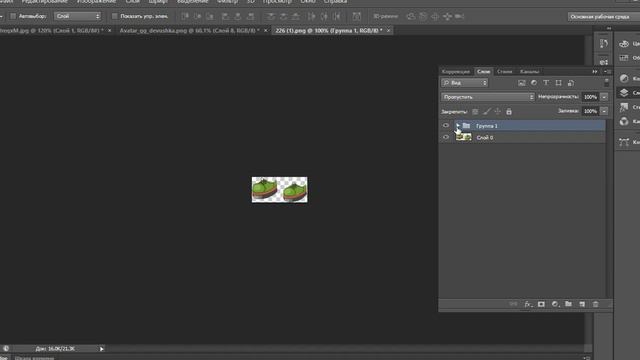
Task: Lock layer position with move icon
Action: point(498,111)
